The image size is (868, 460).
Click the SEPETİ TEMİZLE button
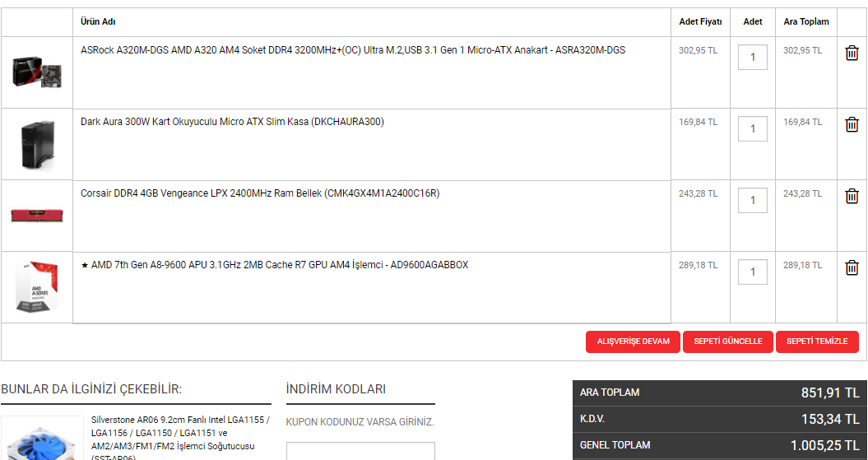817,342
